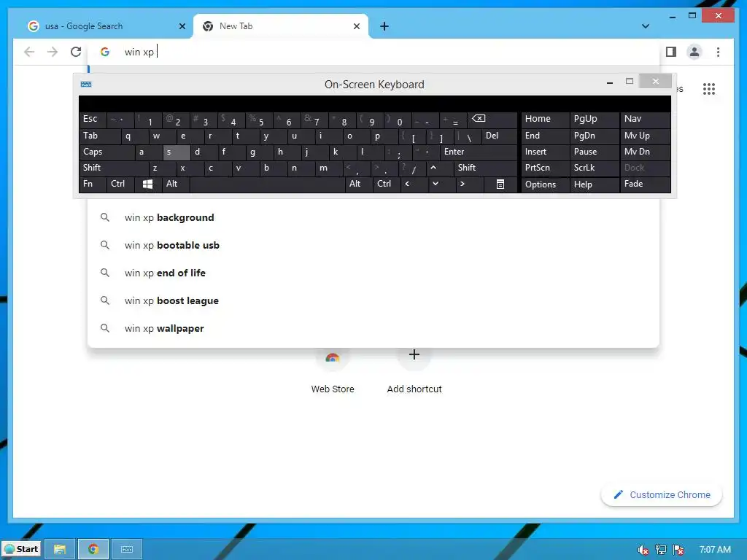This screenshot has width=747, height=560.
Task: Tap the Mv Dn key
Action: pos(646,152)
